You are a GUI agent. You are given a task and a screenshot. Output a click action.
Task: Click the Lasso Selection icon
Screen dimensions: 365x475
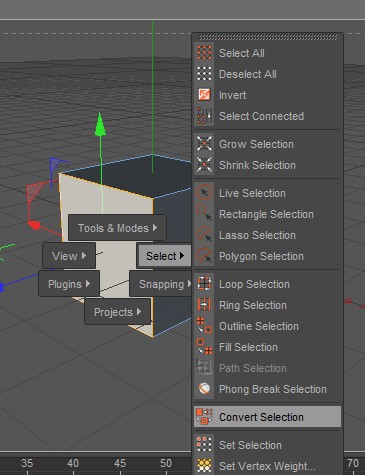(204, 235)
